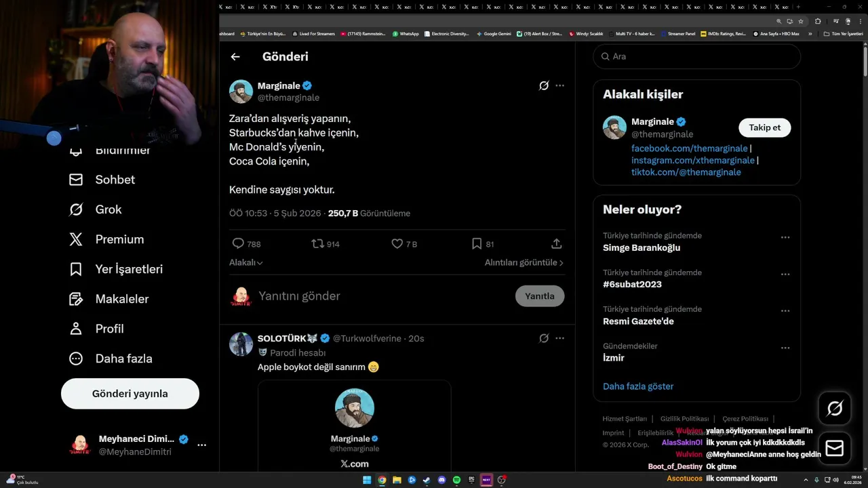Image resolution: width=868 pixels, height=488 pixels.
Task: Open the floating messages envelope button
Action: point(835,449)
